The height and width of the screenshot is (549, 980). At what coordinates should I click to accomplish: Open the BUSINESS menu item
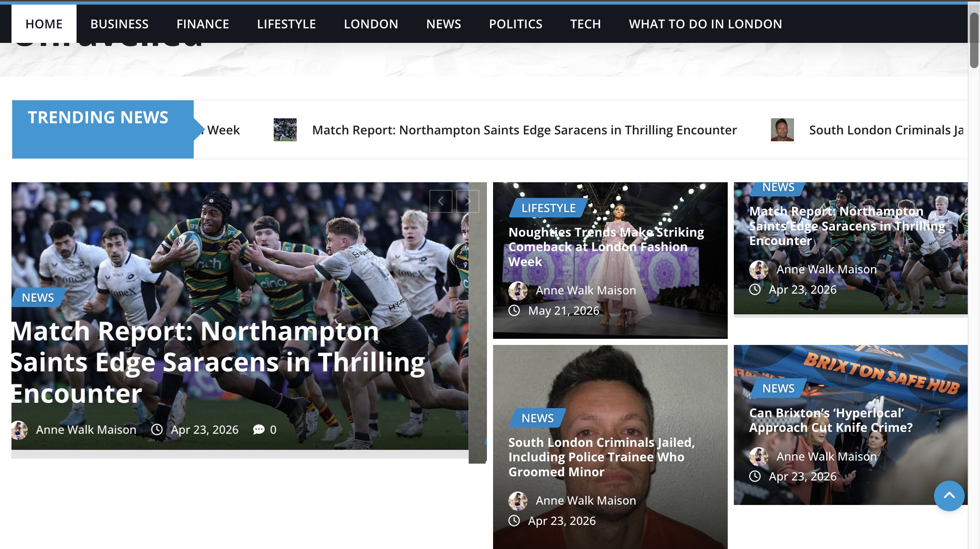point(119,24)
